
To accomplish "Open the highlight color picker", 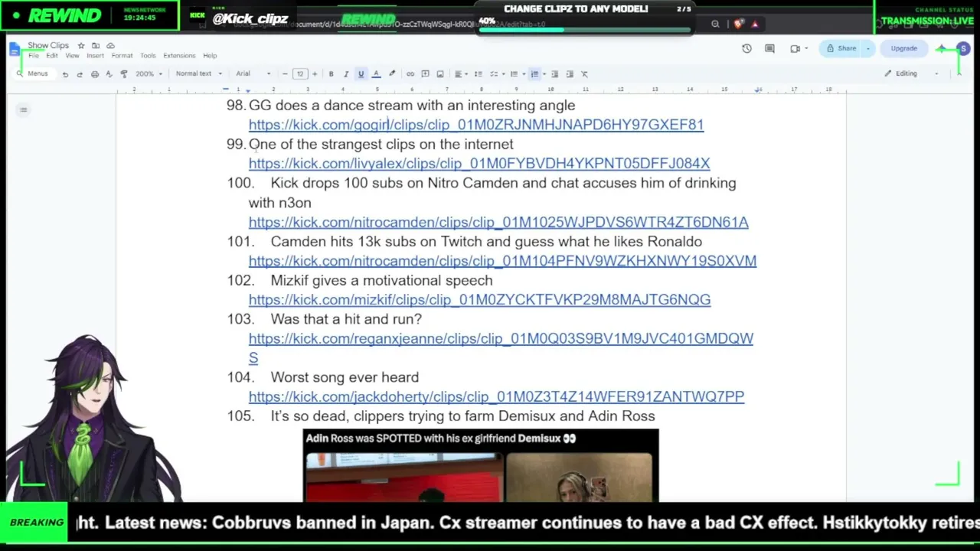I will [392, 74].
